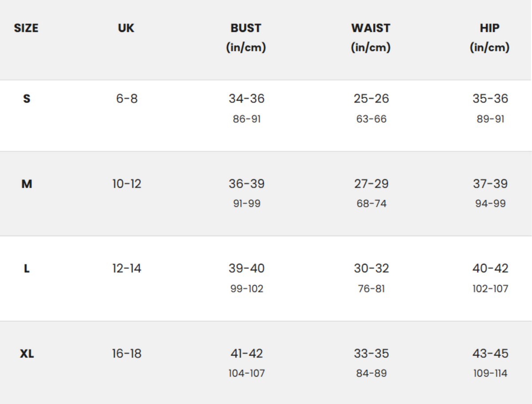Click the 91-99 bust centimeter value
This screenshot has width=532, height=404.
pyautogui.click(x=247, y=204)
